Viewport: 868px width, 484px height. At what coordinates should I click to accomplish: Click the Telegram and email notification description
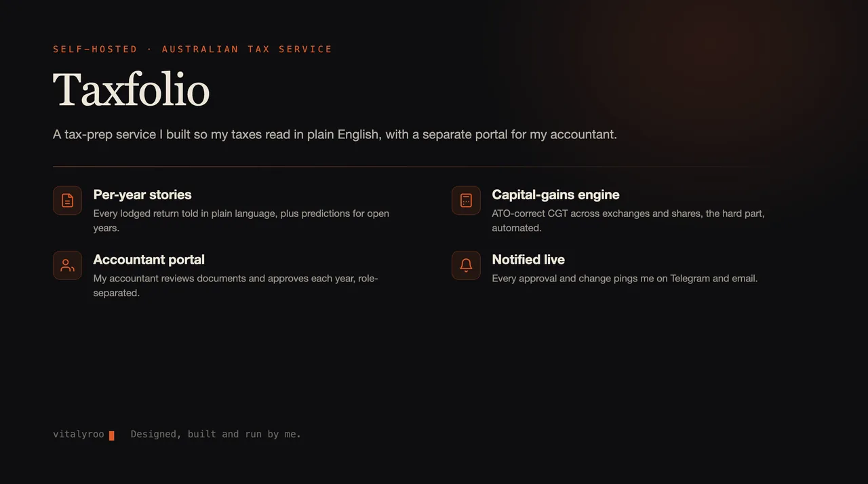(x=625, y=278)
